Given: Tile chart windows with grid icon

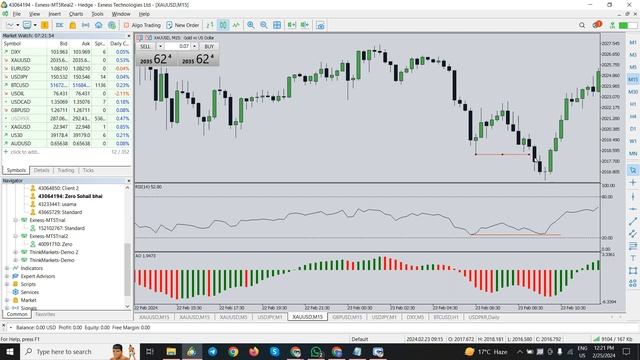Looking at the screenshot, I should click(x=277, y=25).
